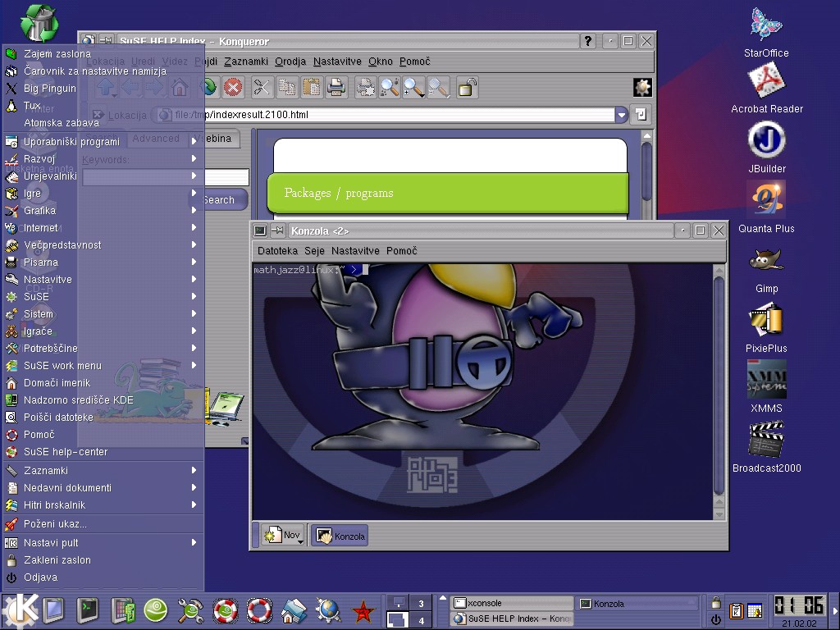Expand the Igre submenu
The height and width of the screenshot is (630, 840).
tap(103, 193)
